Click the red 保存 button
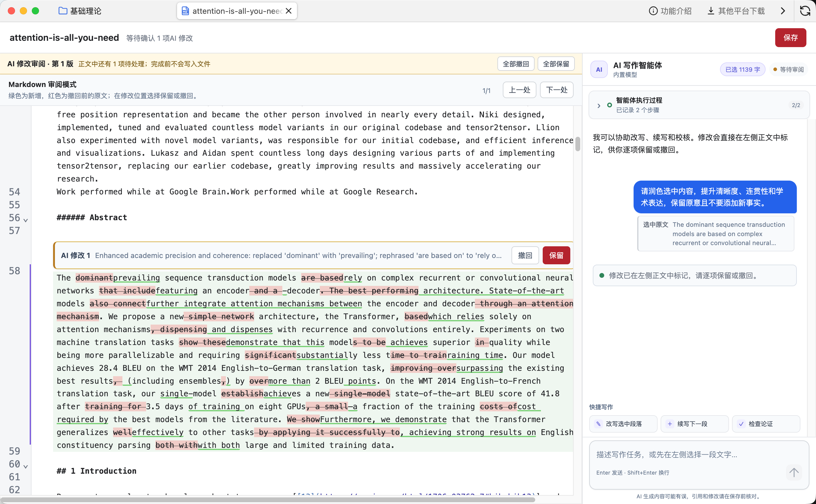This screenshot has height=504, width=816. [790, 38]
